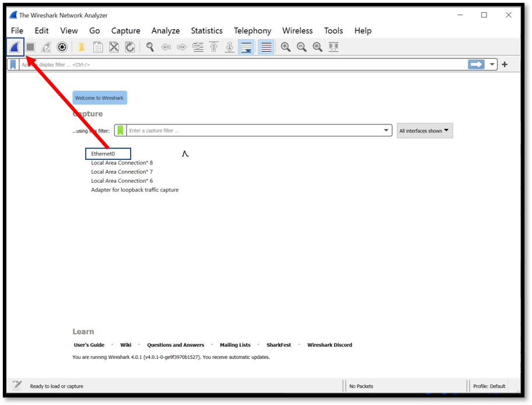Toggle packet colorization rules button
Image resolution: width=532 pixels, height=405 pixels.
pyautogui.click(x=266, y=47)
